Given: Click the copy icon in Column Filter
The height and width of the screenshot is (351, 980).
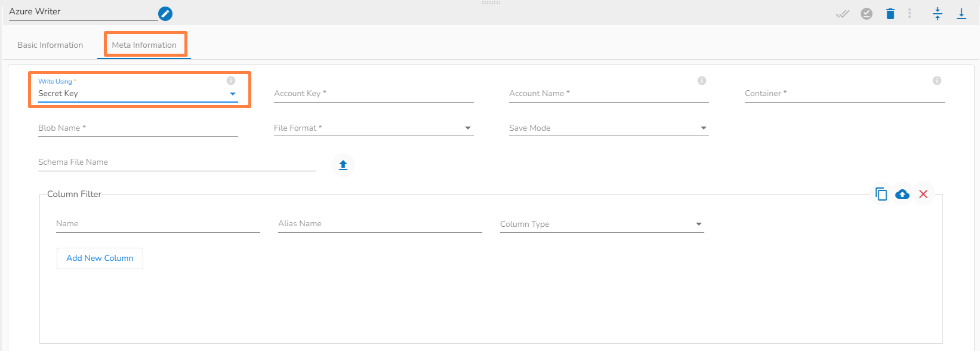Looking at the screenshot, I should [881, 194].
